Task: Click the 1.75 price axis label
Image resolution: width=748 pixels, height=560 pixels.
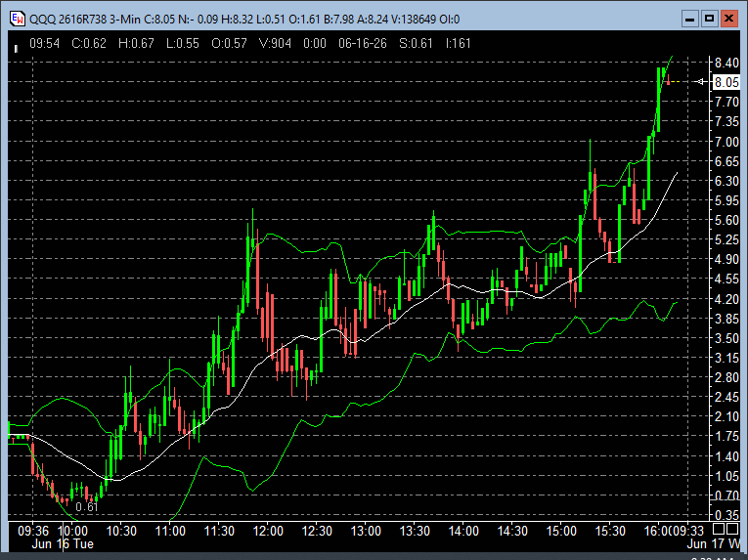Action: tap(726, 436)
